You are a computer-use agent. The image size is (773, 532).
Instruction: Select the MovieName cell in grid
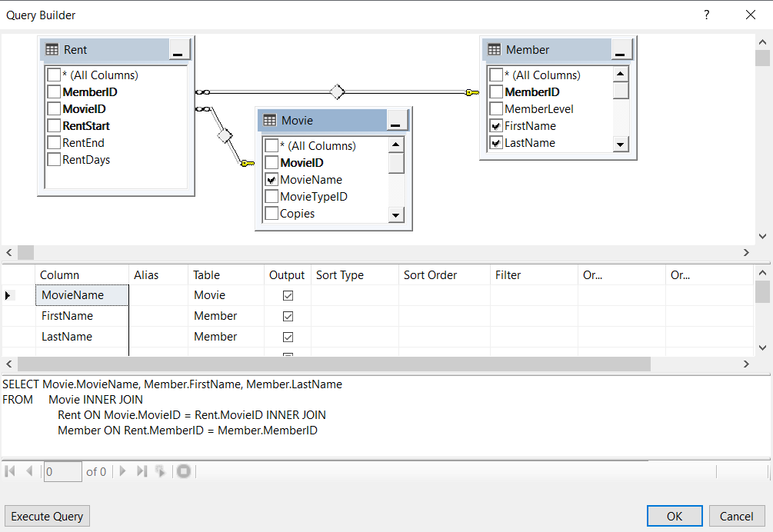82,295
